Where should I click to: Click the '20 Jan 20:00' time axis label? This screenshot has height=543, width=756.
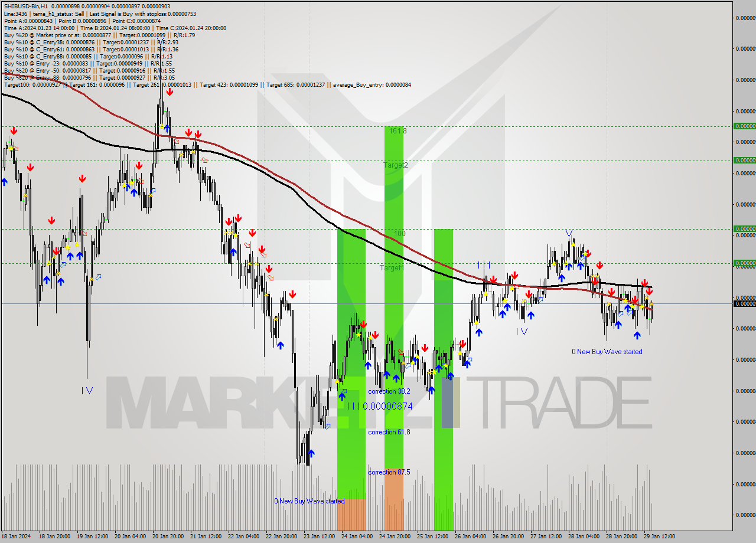tap(169, 537)
